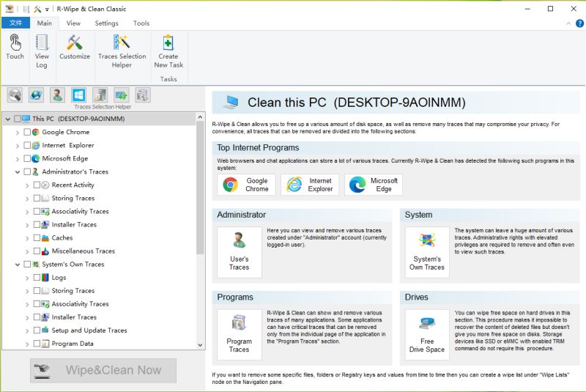Screen dimensions: 586x392
Task: Check the Logs checkbox
Action: (37, 277)
